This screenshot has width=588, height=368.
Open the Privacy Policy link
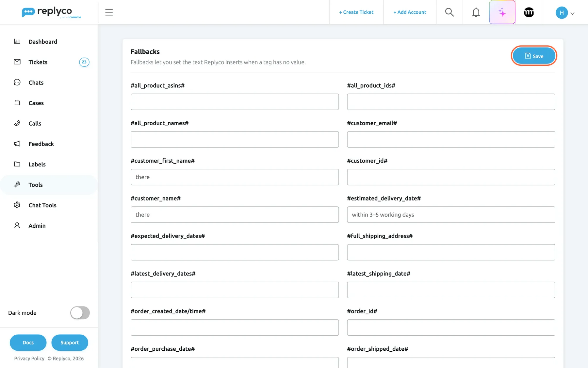point(29,359)
